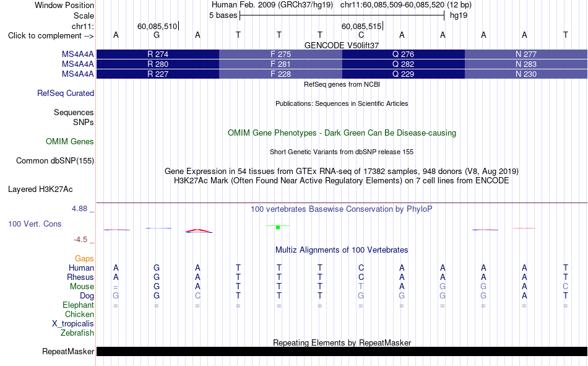Open the Layered H3K27Ac track label
Screen dimensions: 588x366
click(x=40, y=190)
